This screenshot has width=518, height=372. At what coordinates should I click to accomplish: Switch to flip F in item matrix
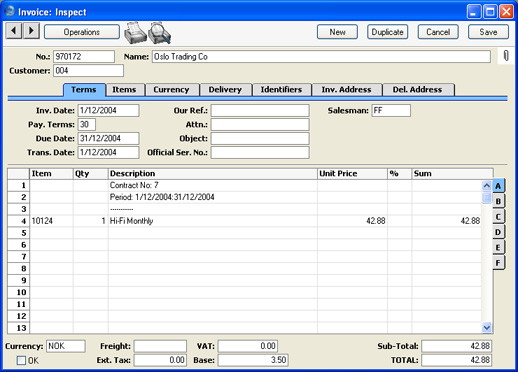pos(498,263)
